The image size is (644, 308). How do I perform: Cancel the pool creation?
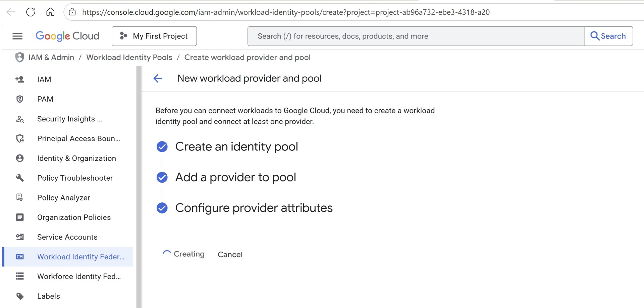coord(230,254)
